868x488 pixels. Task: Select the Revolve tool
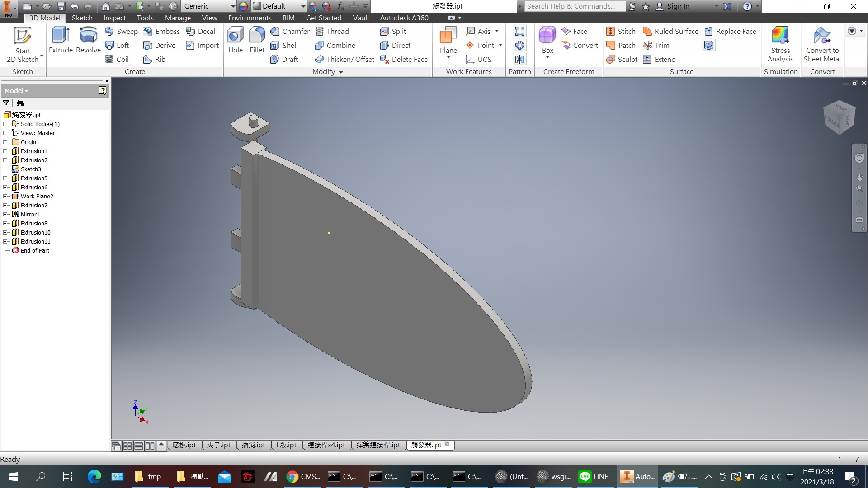point(88,40)
